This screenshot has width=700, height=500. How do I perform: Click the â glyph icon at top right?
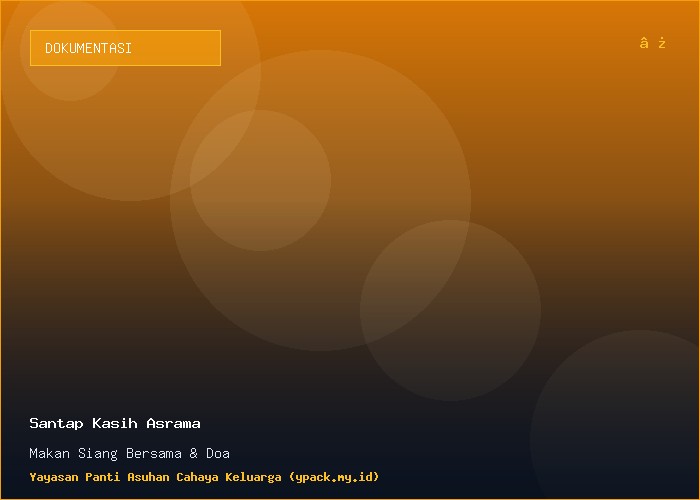point(644,43)
